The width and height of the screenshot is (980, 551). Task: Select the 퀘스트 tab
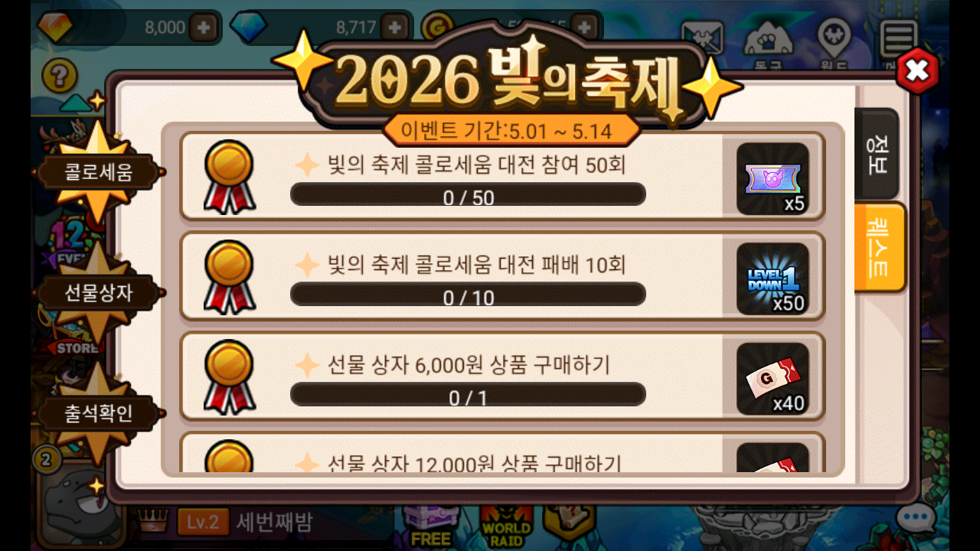click(880, 247)
